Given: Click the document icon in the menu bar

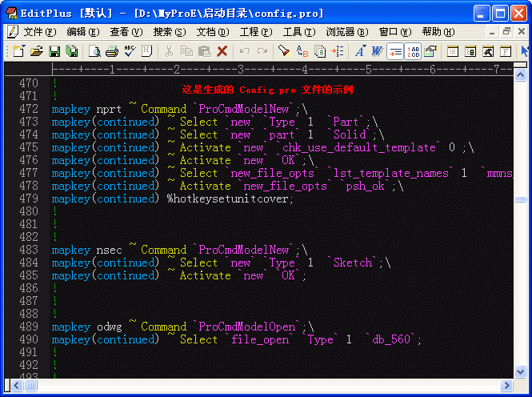Looking at the screenshot, I should coord(13,32).
